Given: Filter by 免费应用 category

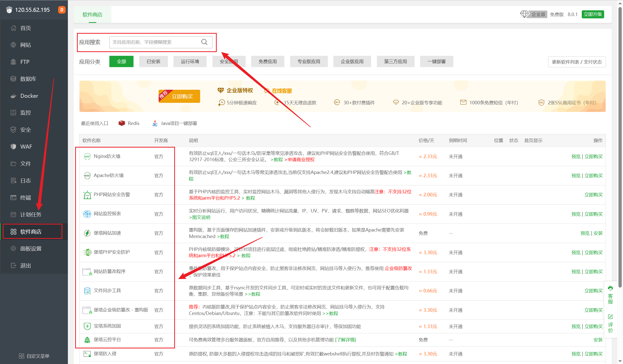Looking at the screenshot, I should tap(268, 62).
